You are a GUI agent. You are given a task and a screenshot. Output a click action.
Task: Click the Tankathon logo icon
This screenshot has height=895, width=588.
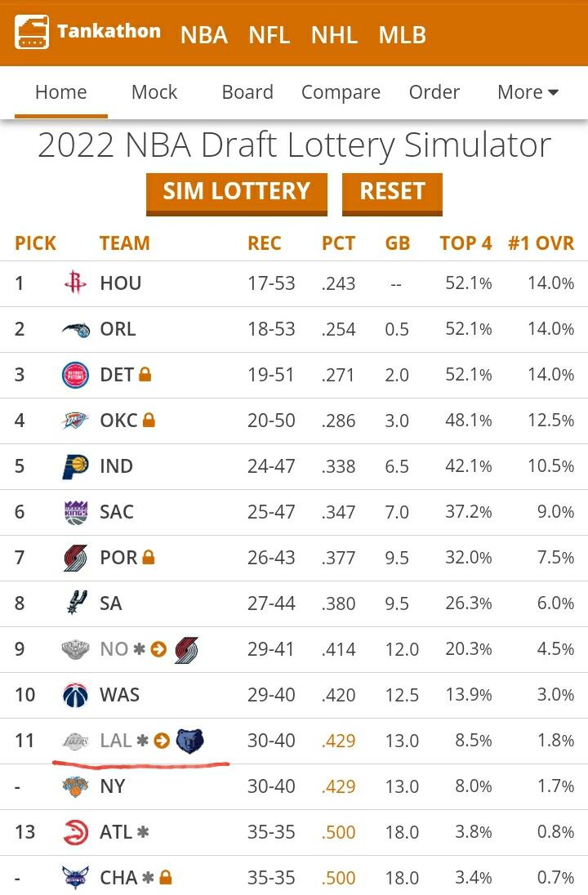tap(32, 33)
